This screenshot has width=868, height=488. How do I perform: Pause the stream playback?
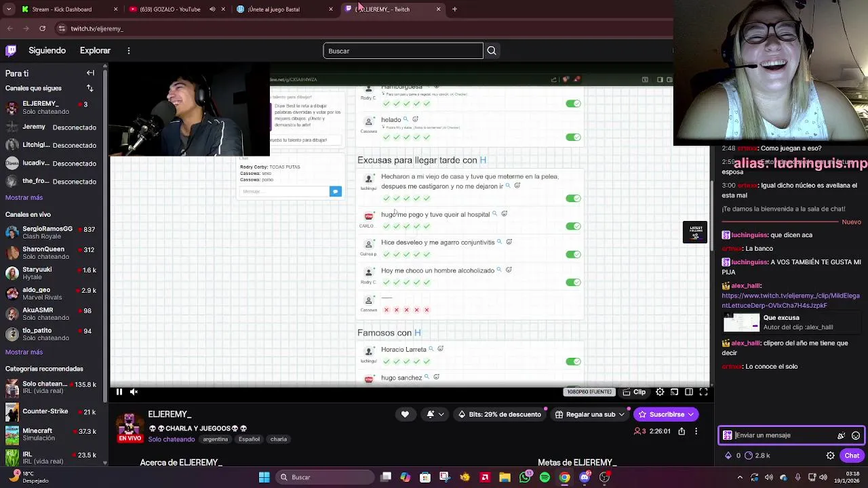(119, 392)
